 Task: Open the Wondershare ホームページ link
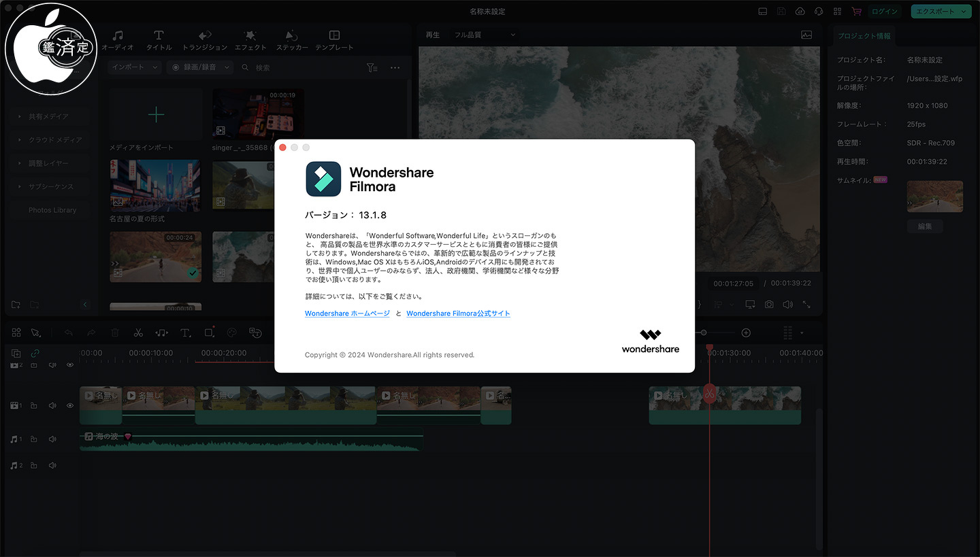point(348,314)
